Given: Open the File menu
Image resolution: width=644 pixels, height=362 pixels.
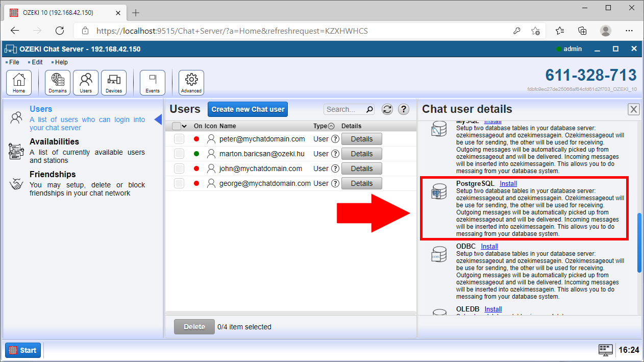Looking at the screenshot, I should tap(14, 62).
